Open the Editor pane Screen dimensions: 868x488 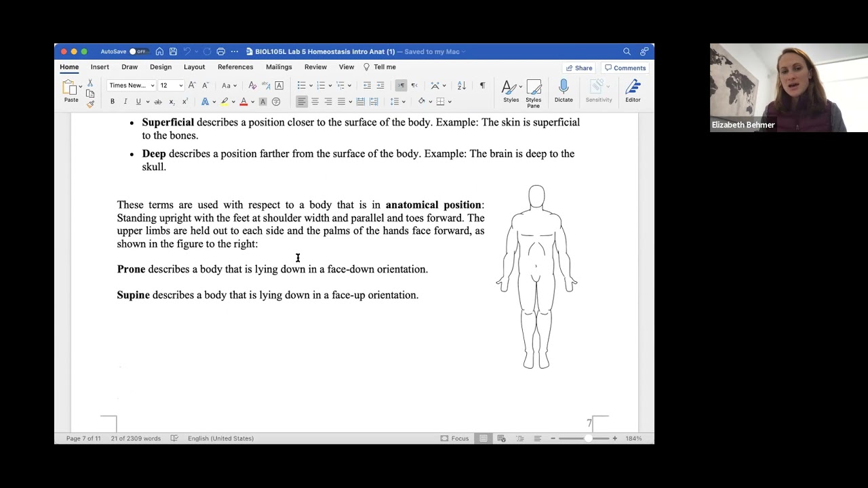tap(633, 91)
